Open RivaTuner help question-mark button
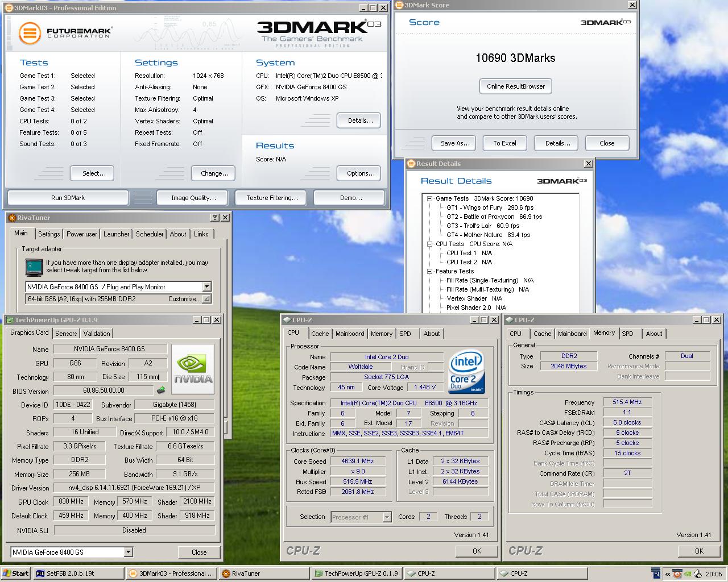 tap(215, 218)
